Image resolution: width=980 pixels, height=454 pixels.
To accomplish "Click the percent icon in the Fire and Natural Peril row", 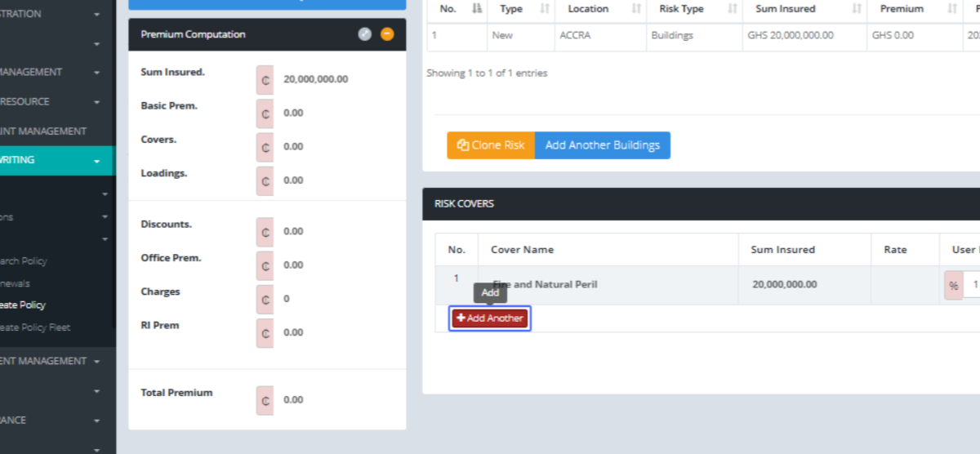I will (953, 286).
